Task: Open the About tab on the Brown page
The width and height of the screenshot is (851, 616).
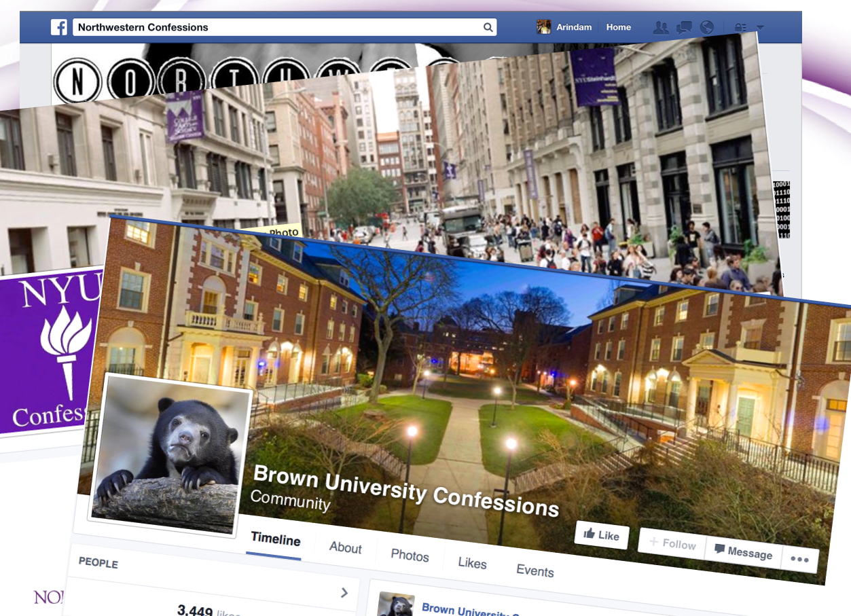Action: tap(346, 548)
